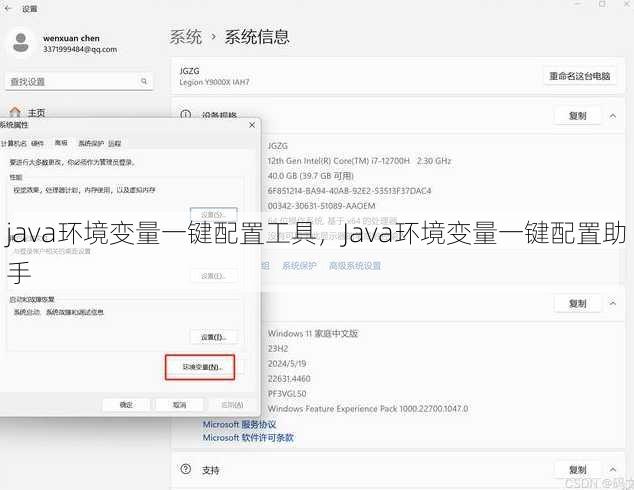Click 重命名这台电脑 button
634x490 pixels.
point(579,76)
